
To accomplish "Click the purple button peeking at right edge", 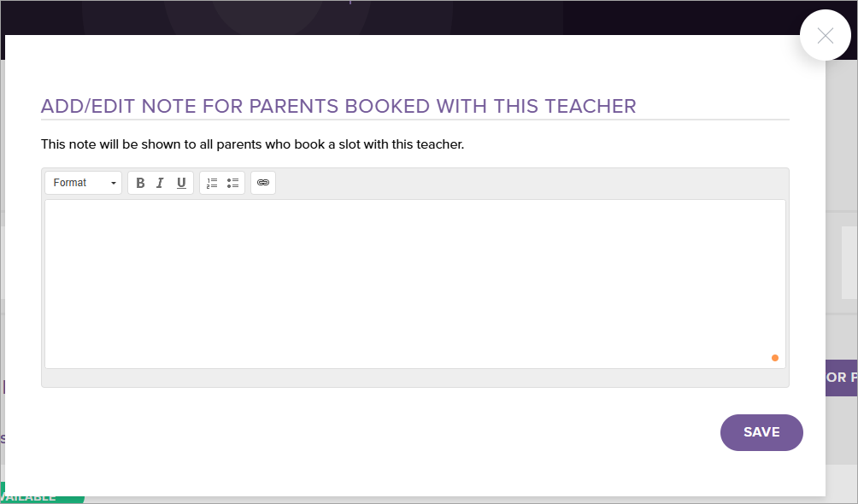I will (x=841, y=378).
